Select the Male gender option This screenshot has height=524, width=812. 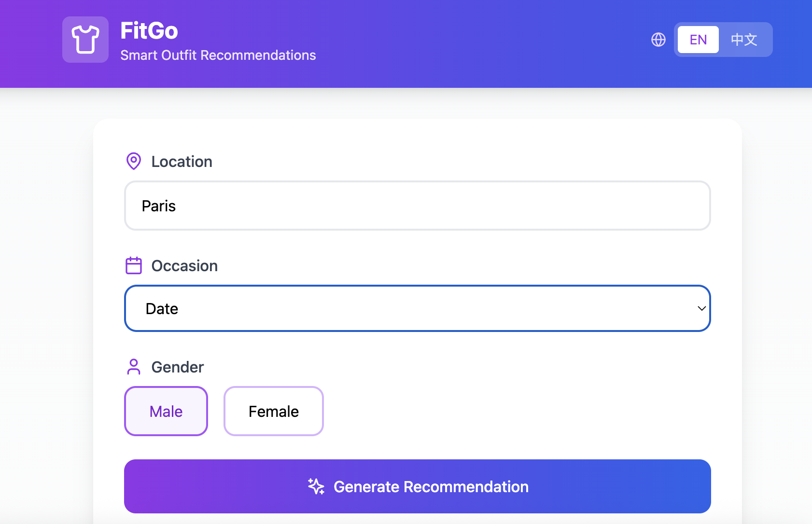166,411
